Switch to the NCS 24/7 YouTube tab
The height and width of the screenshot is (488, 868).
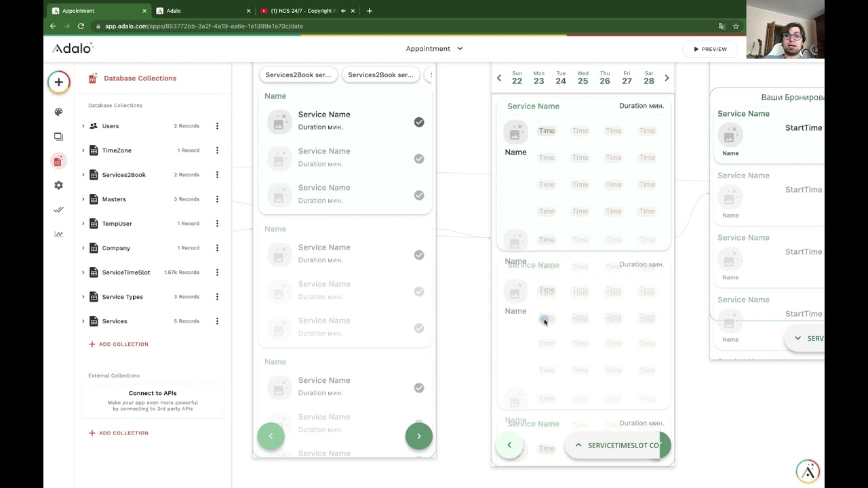[x=307, y=11]
